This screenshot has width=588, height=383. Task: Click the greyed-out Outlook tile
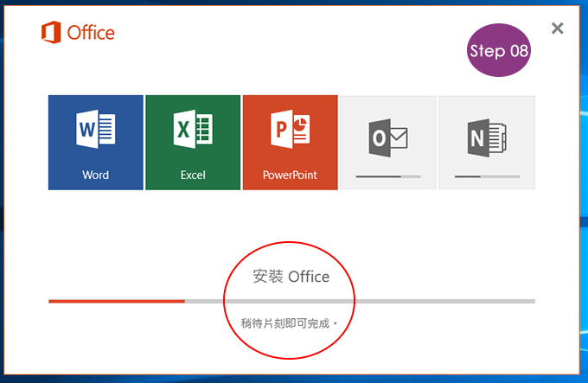pyautogui.click(x=388, y=143)
